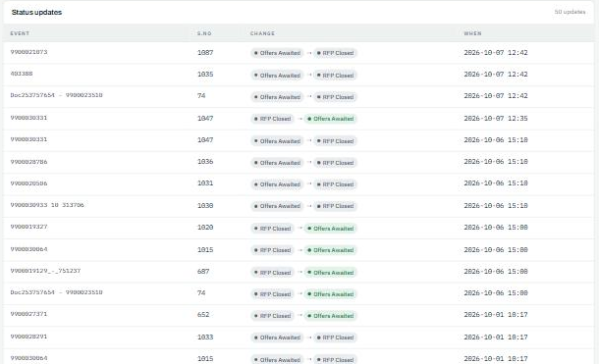Open event 9900030933_10_313706
The width and height of the screenshot is (599, 364).
click(x=47, y=205)
